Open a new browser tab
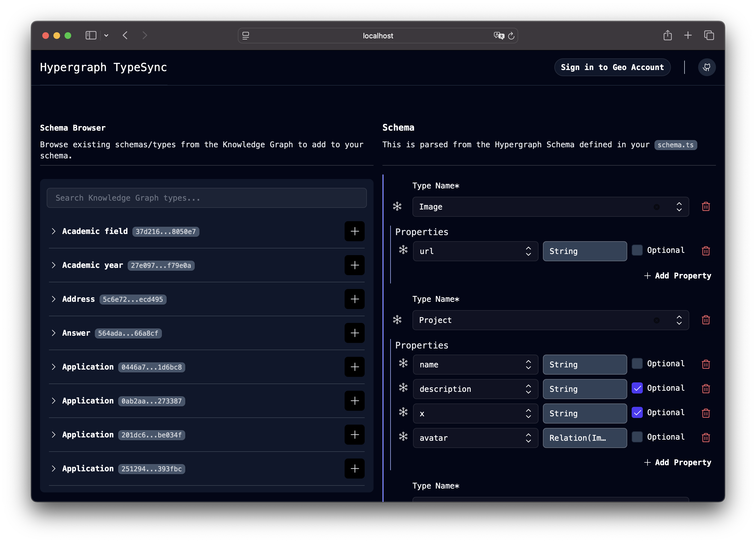The width and height of the screenshot is (756, 543). [688, 35]
